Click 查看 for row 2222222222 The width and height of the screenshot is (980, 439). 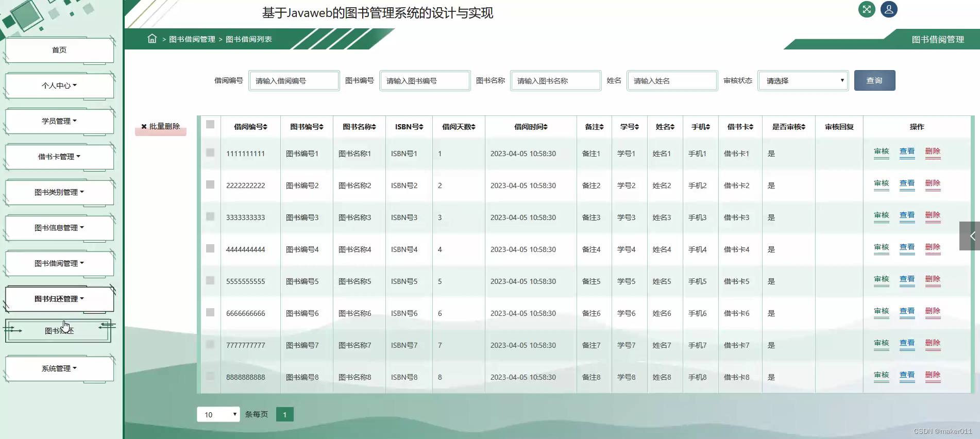click(907, 183)
